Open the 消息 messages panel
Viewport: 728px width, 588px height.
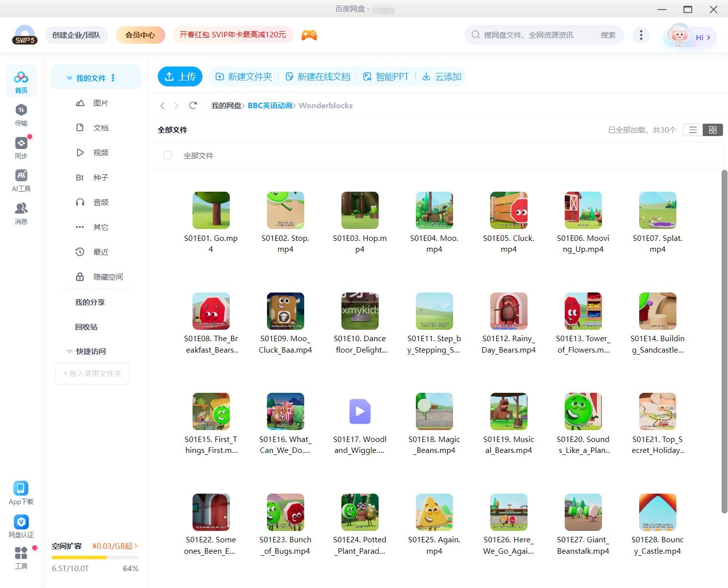(21, 211)
